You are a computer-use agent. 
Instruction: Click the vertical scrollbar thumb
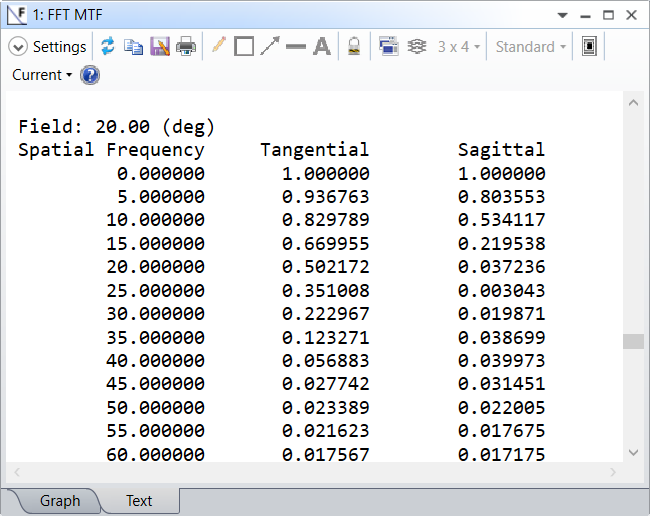633,342
